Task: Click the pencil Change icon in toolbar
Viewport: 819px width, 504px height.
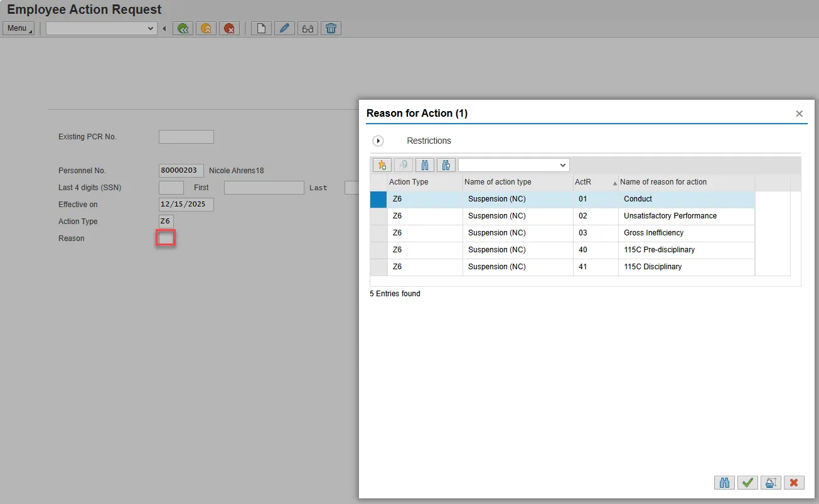Action: pos(284,28)
